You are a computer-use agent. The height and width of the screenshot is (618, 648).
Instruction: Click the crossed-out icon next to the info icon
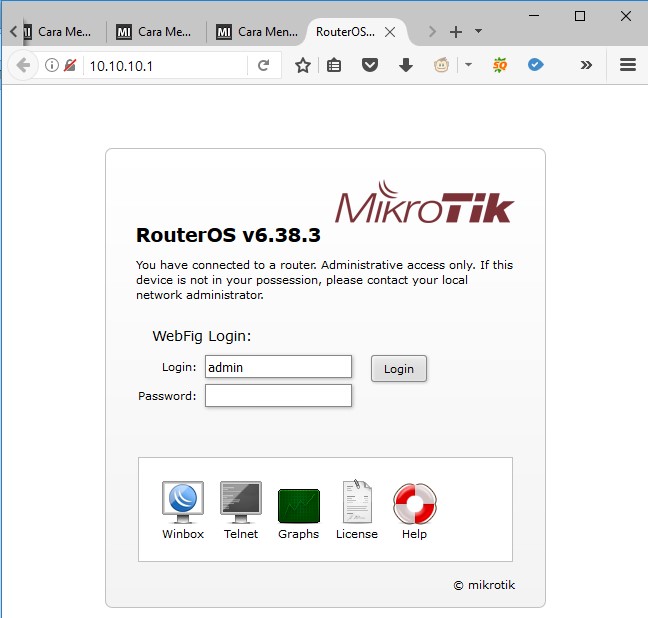(x=70, y=65)
